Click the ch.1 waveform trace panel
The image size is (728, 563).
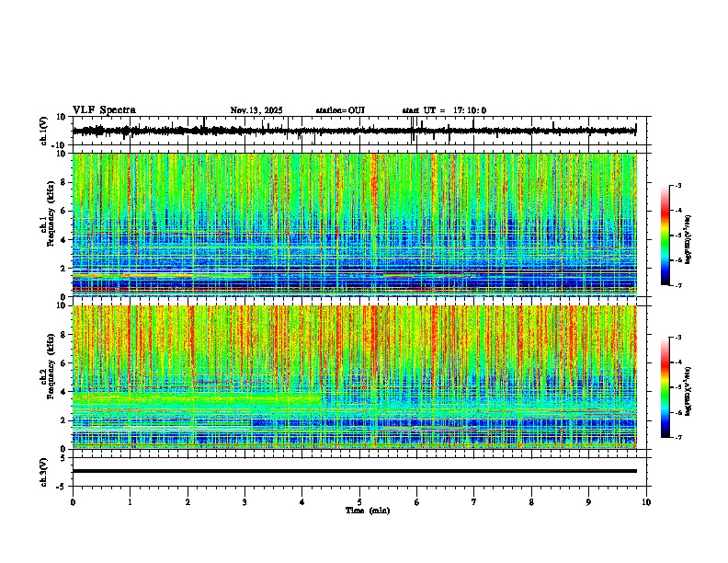click(x=361, y=131)
